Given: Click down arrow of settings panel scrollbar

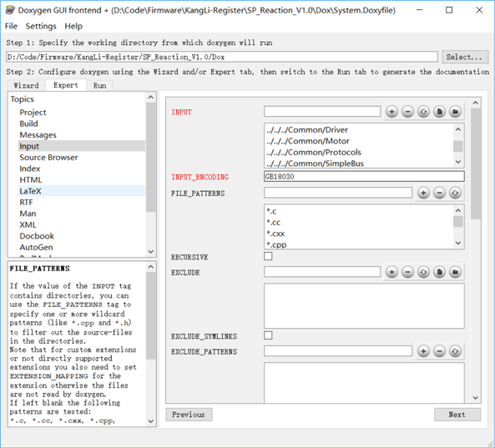Looking at the screenshot, I should tap(476, 398).
